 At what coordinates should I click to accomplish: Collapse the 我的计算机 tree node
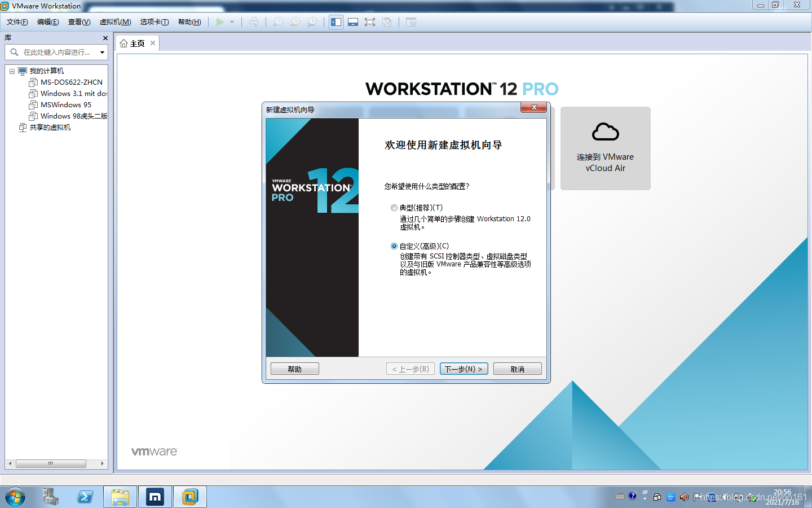(12, 71)
